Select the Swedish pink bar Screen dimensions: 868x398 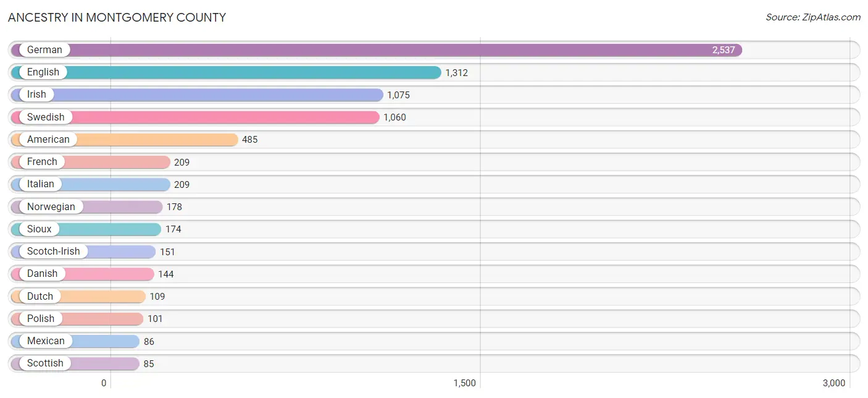coord(195,117)
